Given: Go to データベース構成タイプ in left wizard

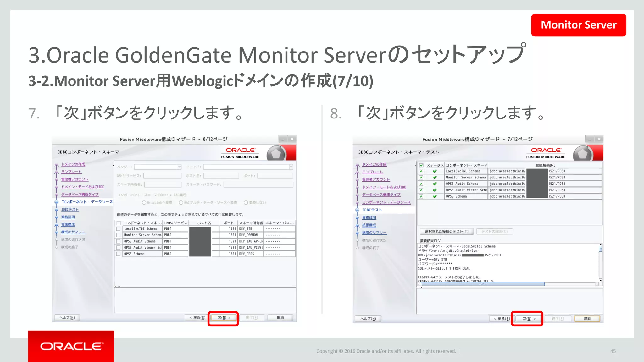Looking at the screenshot, I should pyautogui.click(x=80, y=195).
